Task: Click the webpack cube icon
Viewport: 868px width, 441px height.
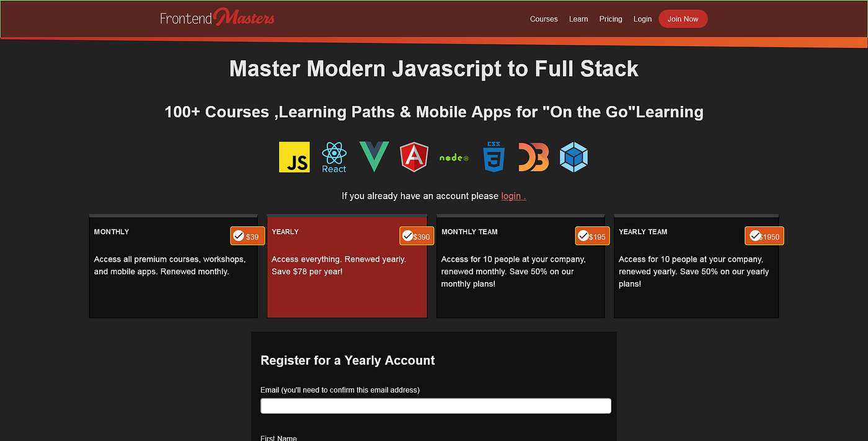Action: 573,157
